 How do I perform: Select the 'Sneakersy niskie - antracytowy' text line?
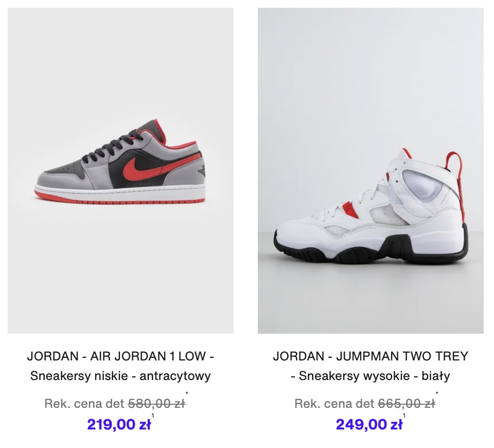click(120, 376)
